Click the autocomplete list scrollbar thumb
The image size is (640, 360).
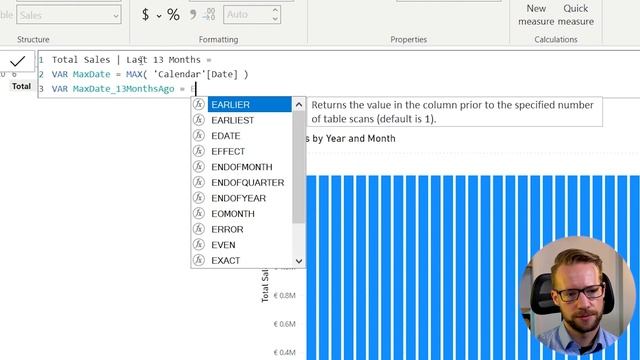tap(299, 167)
